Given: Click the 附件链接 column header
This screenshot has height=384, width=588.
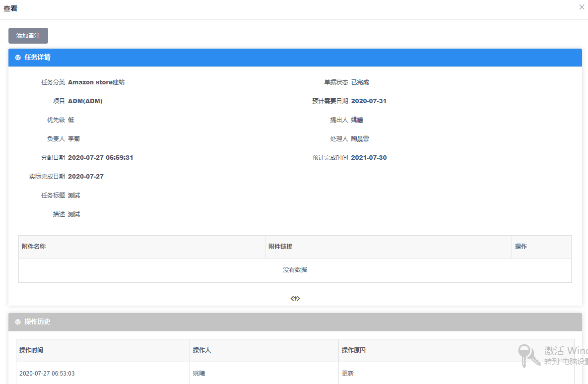Looking at the screenshot, I should coord(389,247).
